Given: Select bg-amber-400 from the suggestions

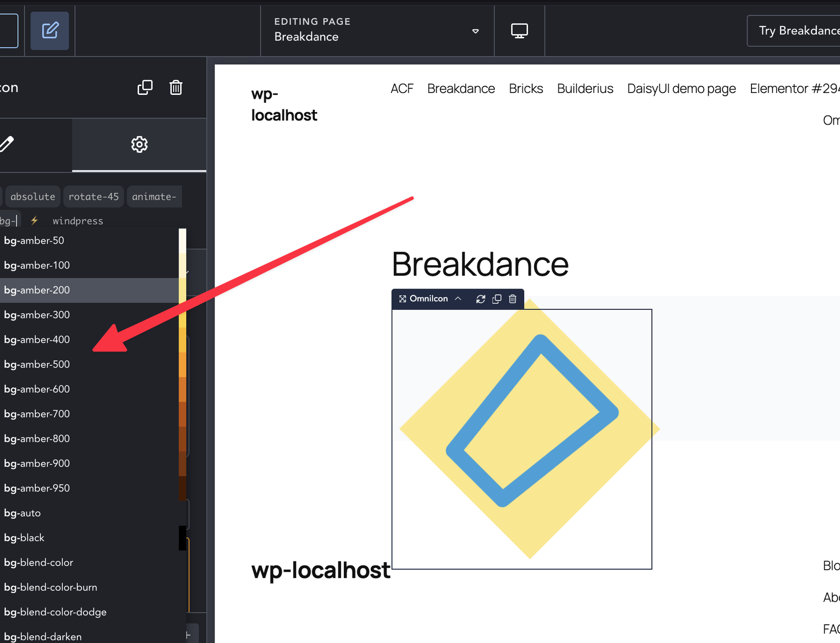Looking at the screenshot, I should (x=37, y=340).
